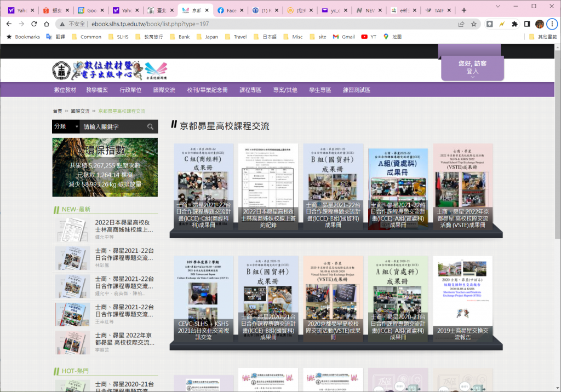Click the gray square extension icon
Viewport: 561px width, 392px height.
[489, 24]
